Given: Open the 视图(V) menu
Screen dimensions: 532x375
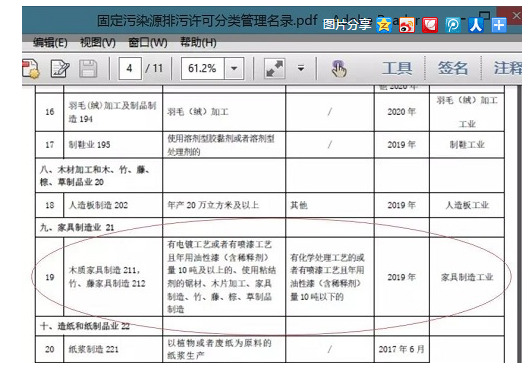Looking at the screenshot, I should tap(98, 43).
